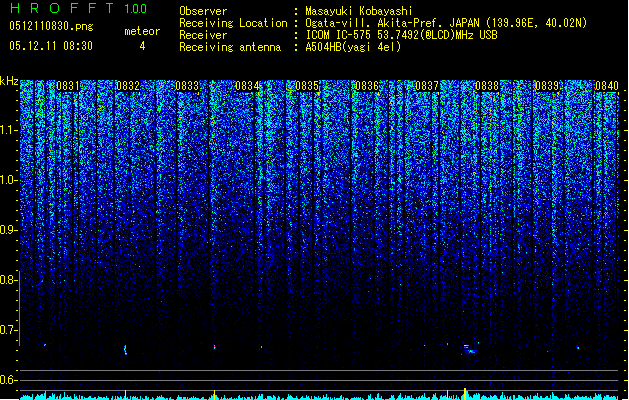Click the large meteor echo before 0838
This screenshot has height=400, width=629.
(x=469, y=349)
